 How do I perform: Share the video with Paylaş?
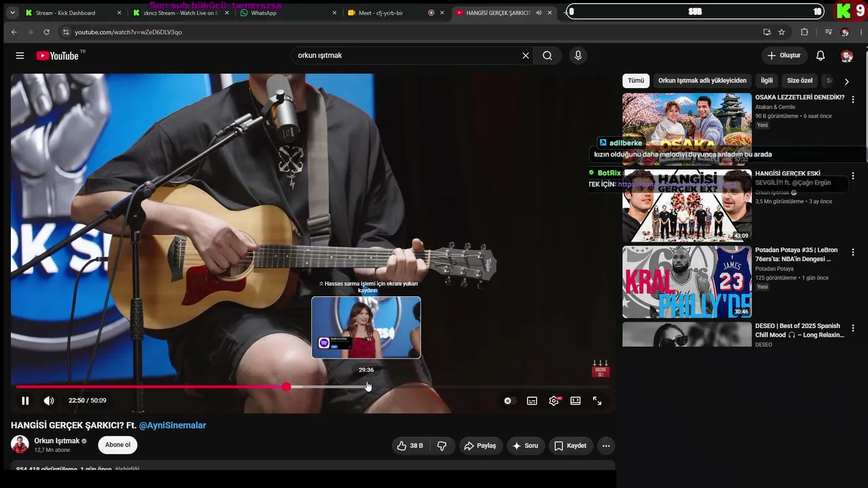point(481,446)
